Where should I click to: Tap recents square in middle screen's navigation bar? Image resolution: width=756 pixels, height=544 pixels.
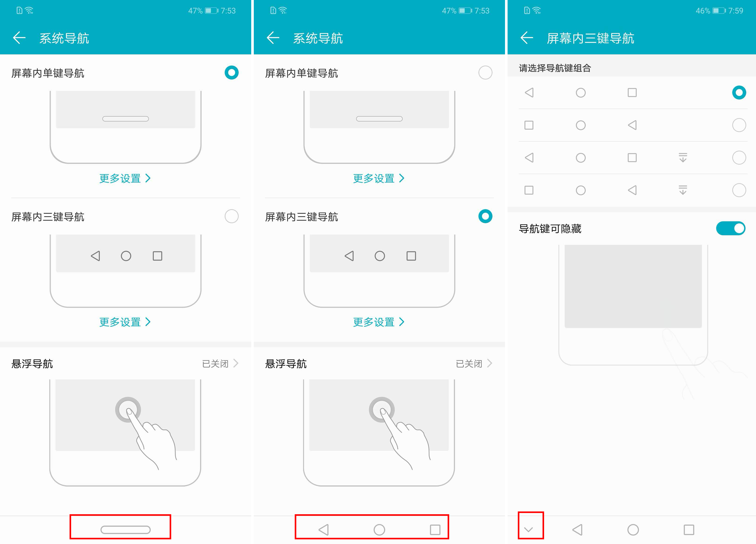pos(435,529)
